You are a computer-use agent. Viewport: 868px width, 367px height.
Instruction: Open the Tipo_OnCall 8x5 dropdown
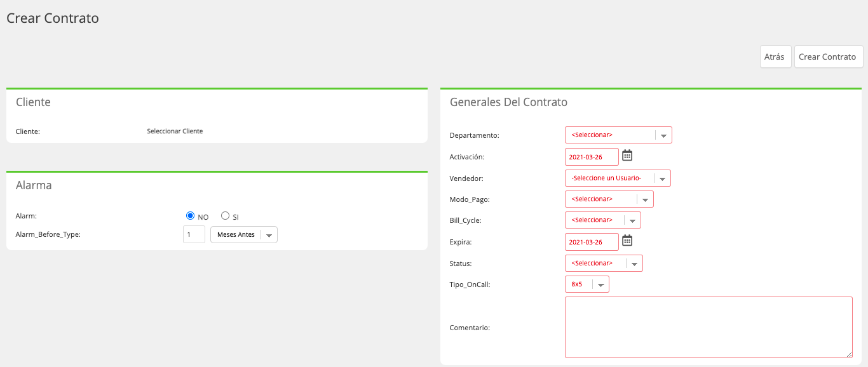(x=587, y=284)
